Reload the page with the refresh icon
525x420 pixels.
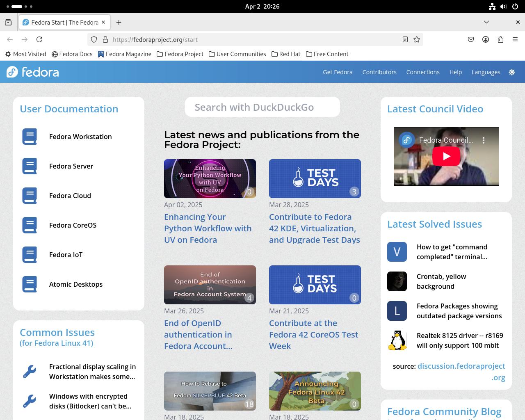point(39,39)
